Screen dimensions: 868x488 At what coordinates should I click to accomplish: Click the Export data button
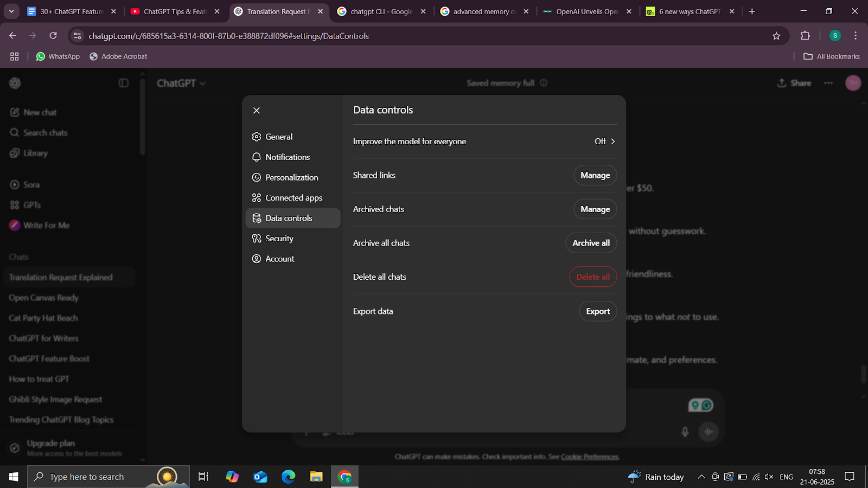click(598, 311)
